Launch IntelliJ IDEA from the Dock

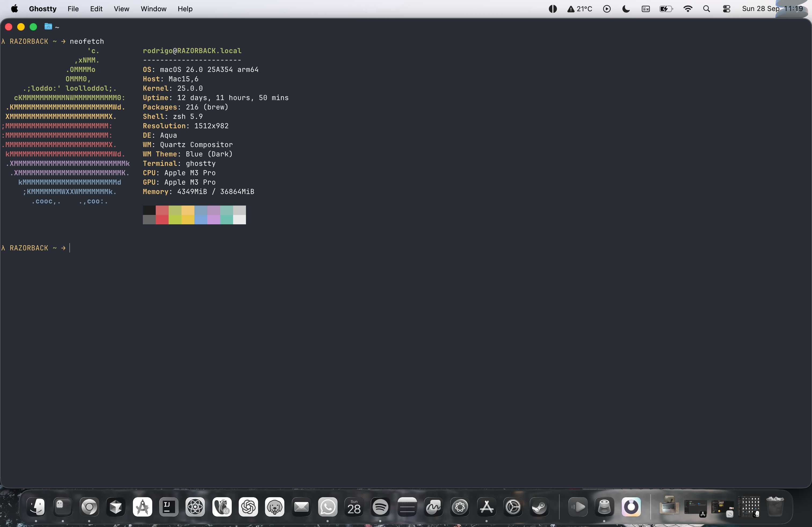[169, 507]
